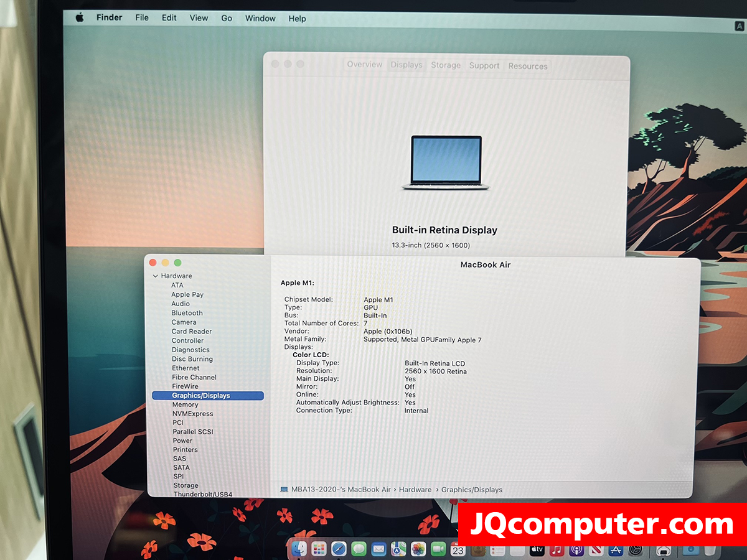Select Apple Pay in hardware sidebar
747x560 pixels.
(x=187, y=294)
